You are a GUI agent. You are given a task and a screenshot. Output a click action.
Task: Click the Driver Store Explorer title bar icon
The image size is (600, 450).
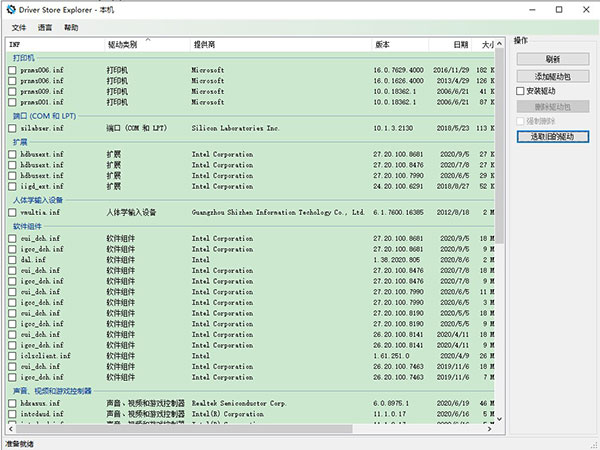10,10
